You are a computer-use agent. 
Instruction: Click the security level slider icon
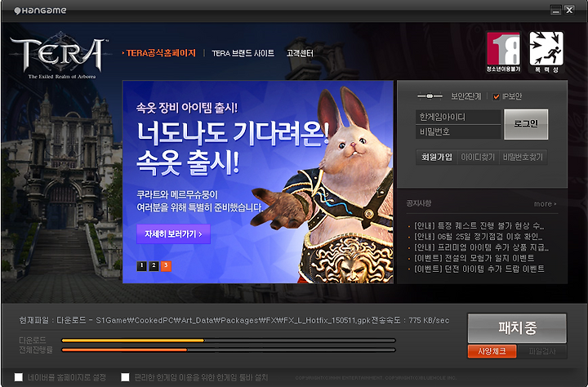click(430, 96)
